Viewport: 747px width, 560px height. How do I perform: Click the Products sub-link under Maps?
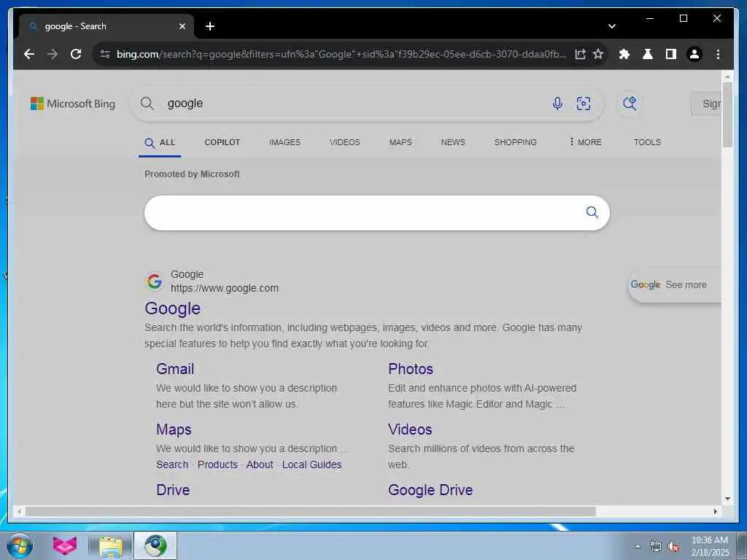217,464
